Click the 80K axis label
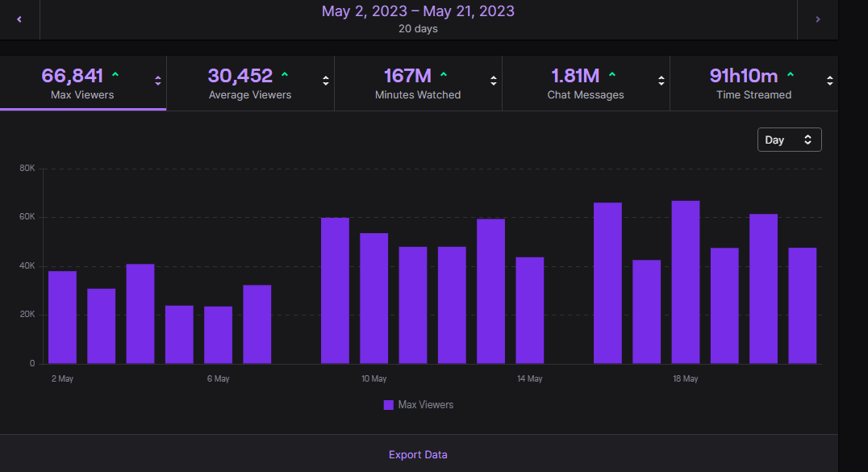Viewport: 868px width, 472px height. click(27, 169)
